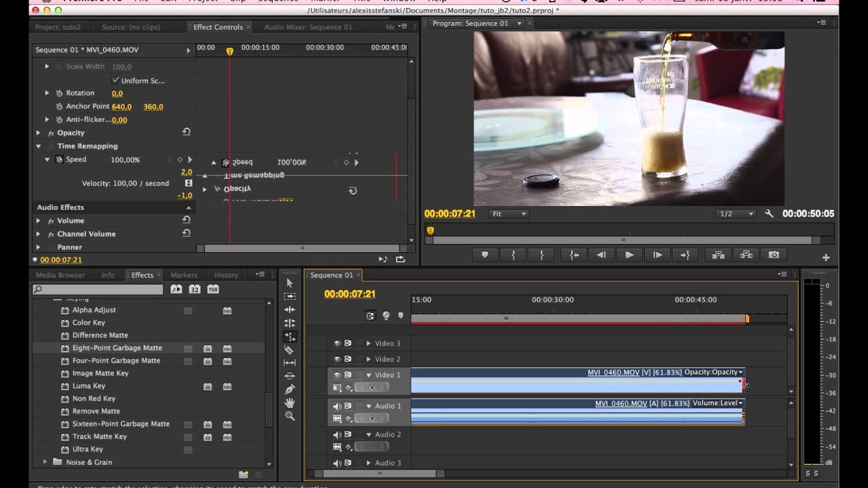Toggle Video 2 track output eye
Image resolution: width=868 pixels, height=488 pixels.
tap(337, 359)
